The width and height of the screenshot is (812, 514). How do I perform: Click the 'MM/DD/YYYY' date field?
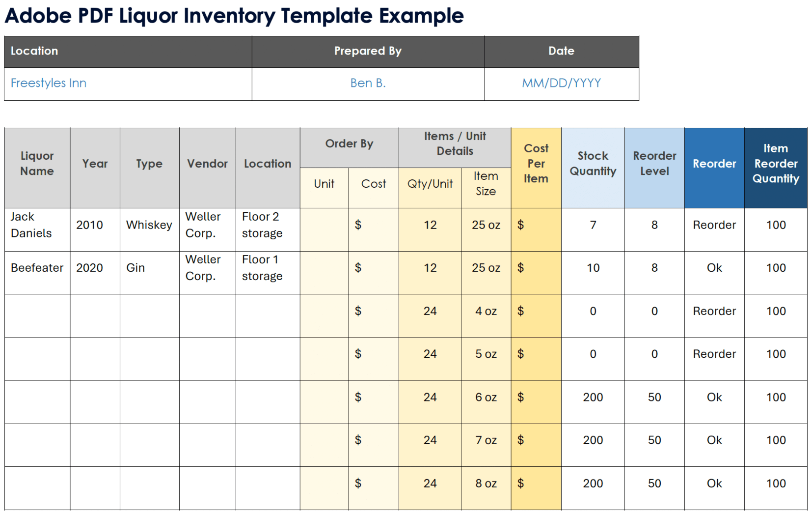(561, 84)
